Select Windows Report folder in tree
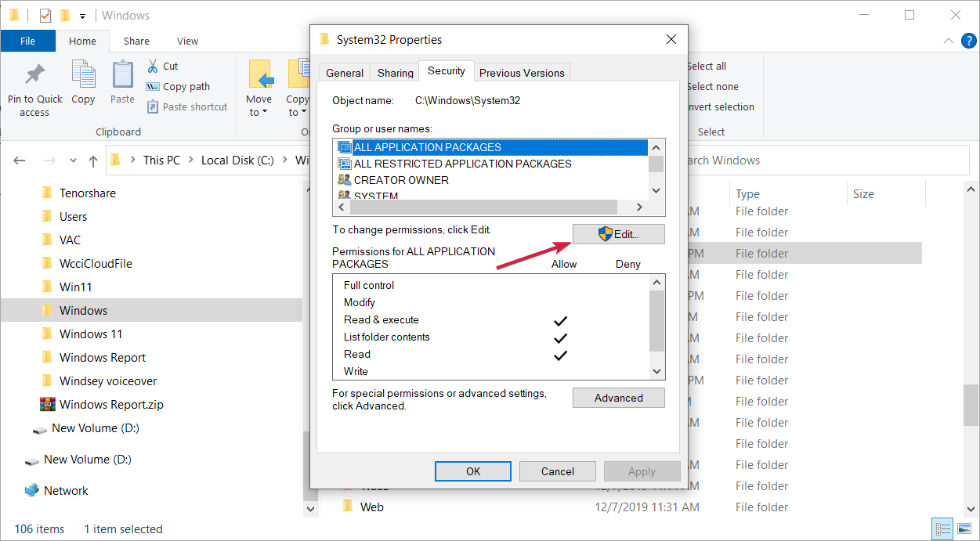980x541 pixels. [103, 357]
